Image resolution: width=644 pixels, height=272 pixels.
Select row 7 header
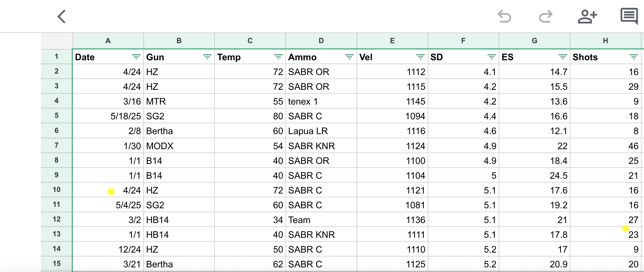click(x=56, y=145)
